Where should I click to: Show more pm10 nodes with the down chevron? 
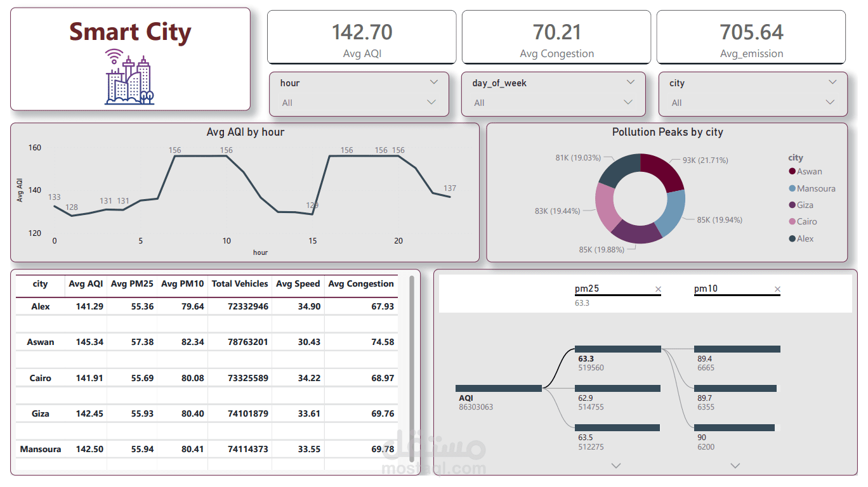[735, 466]
